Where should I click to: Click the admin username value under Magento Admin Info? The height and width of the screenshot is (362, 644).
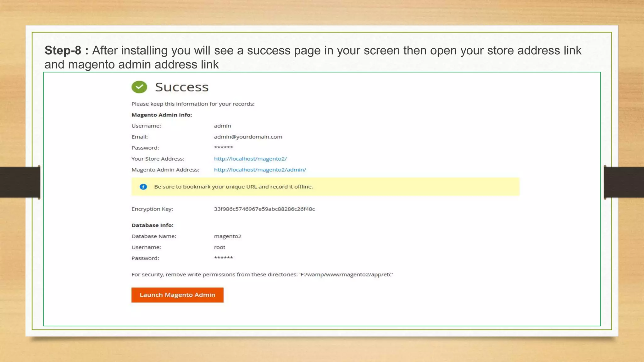[223, 126]
